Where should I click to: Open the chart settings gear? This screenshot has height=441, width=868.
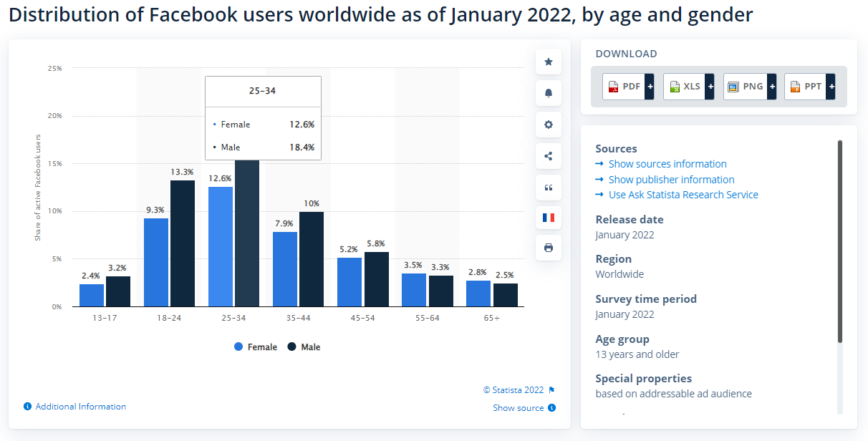548,125
